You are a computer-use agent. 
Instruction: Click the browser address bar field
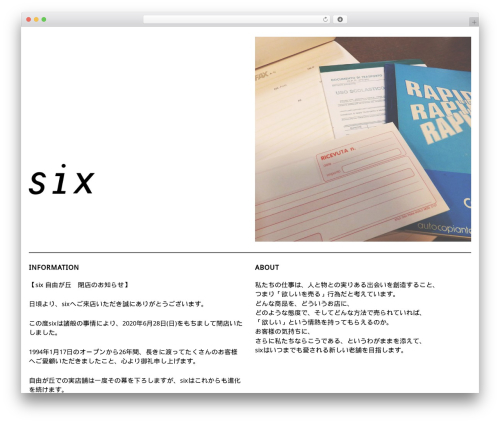(x=237, y=19)
